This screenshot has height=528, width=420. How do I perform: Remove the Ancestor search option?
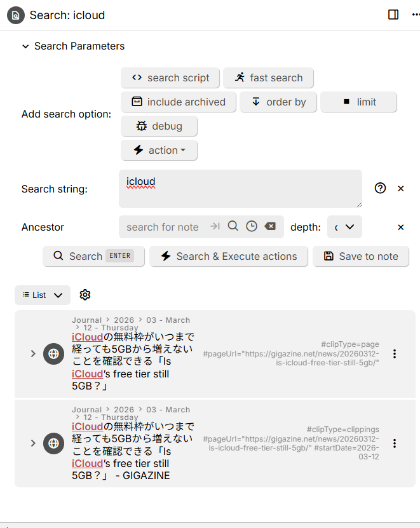pos(401,227)
